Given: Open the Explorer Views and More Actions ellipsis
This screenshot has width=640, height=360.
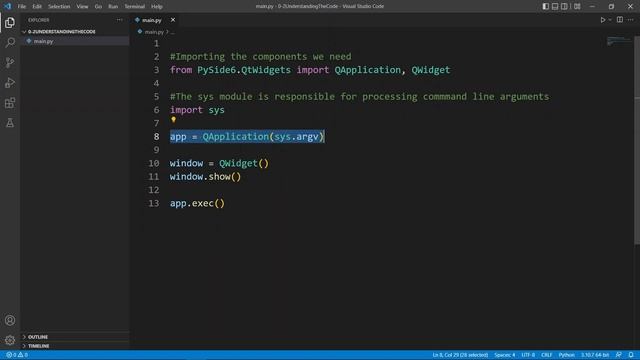Looking at the screenshot, I should [x=119, y=20].
